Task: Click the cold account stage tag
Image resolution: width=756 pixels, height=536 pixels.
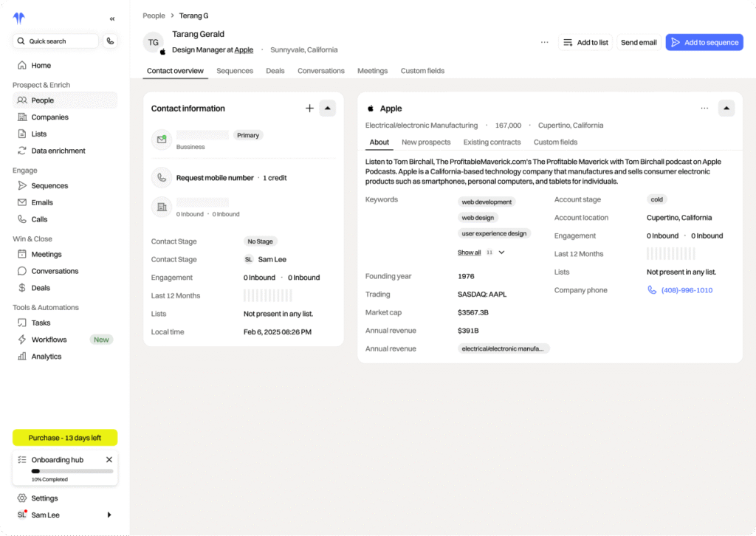Action: [656, 199]
